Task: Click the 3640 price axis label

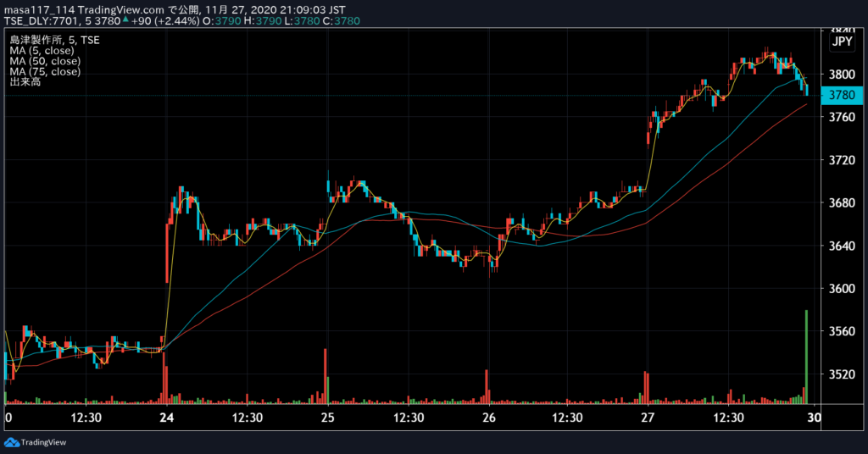Action: click(842, 246)
